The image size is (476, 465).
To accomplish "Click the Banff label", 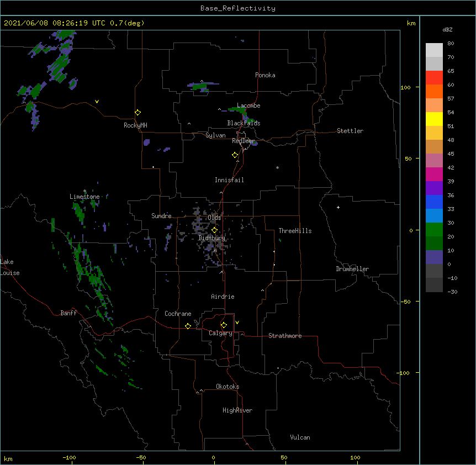I will click(68, 313).
